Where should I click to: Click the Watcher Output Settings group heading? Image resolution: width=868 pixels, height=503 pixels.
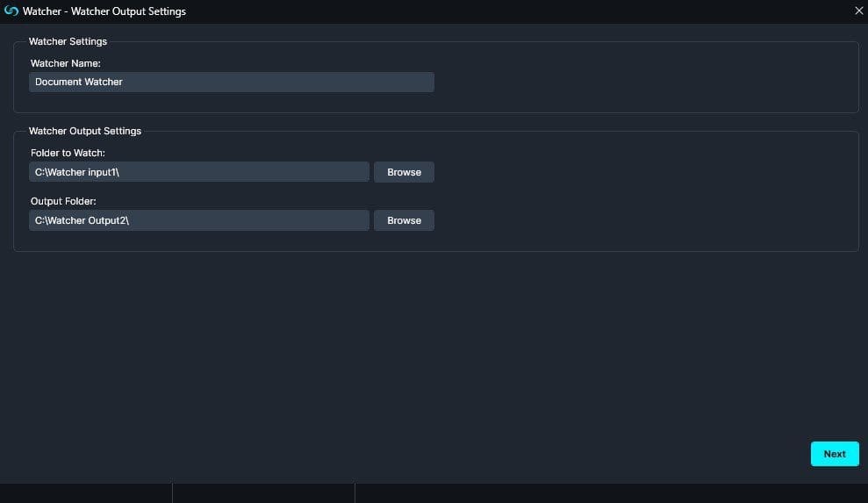pos(84,131)
